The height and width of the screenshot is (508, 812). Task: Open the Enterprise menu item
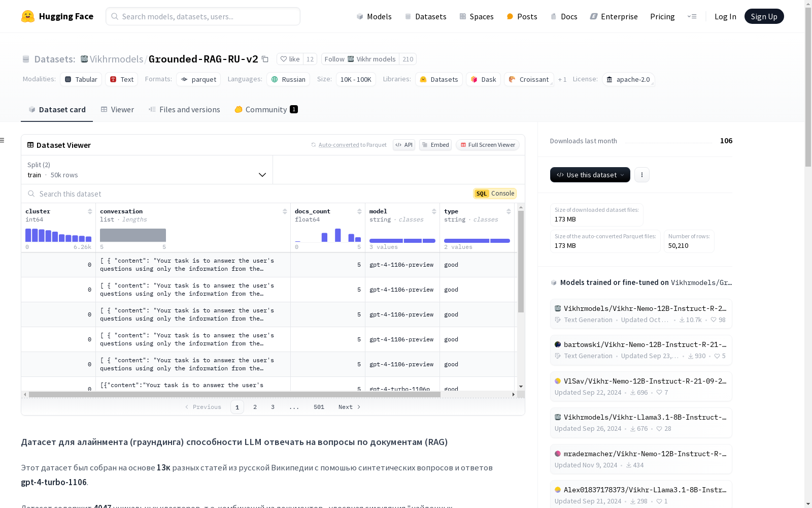[x=614, y=16]
